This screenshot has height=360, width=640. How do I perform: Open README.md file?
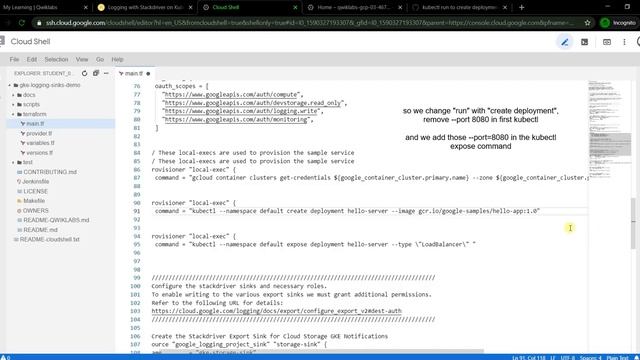tap(40, 230)
